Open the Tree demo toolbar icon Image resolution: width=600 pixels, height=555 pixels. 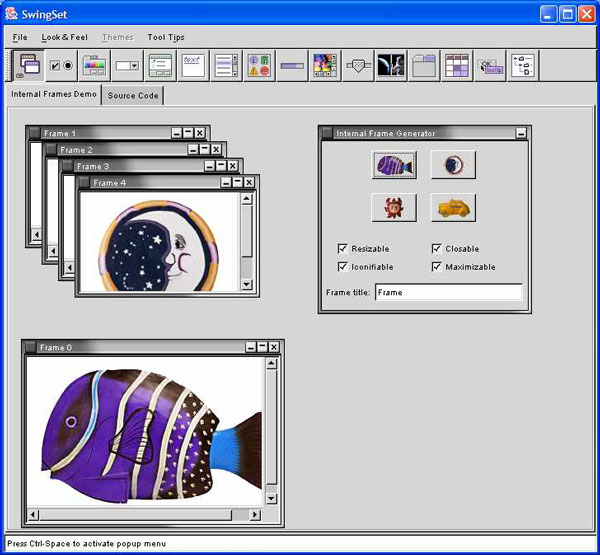pos(523,65)
